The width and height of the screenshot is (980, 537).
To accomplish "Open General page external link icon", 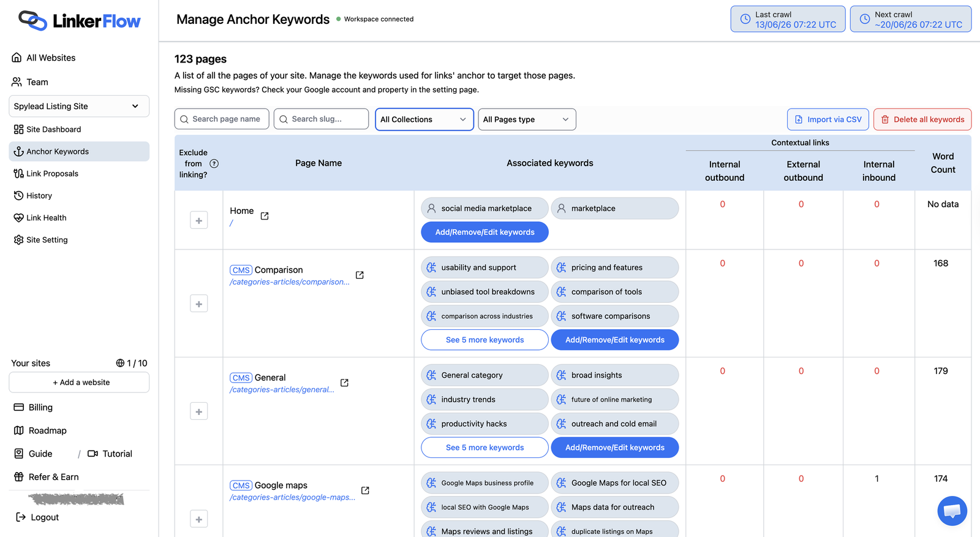I will [344, 383].
